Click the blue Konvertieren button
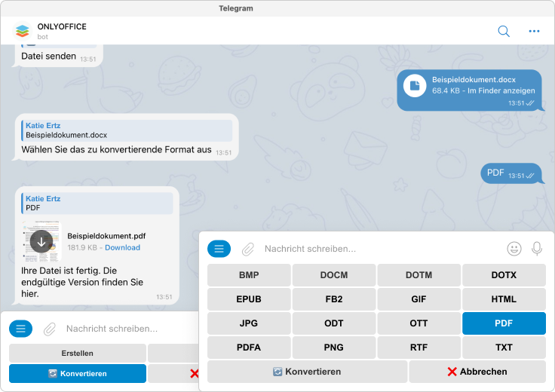This screenshot has height=392, width=555. [78, 374]
